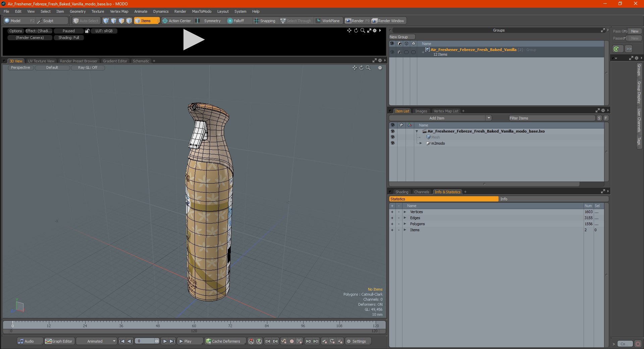Select Materials selection mode icon
644x349 pixels.
pos(129,21)
